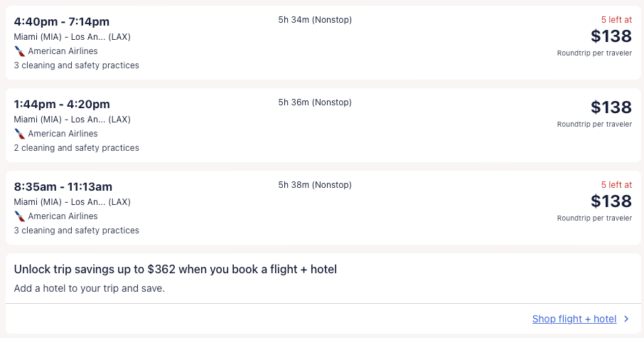The height and width of the screenshot is (338, 644).
Task: View 2 cleaning and safety practices
Action: tap(76, 148)
